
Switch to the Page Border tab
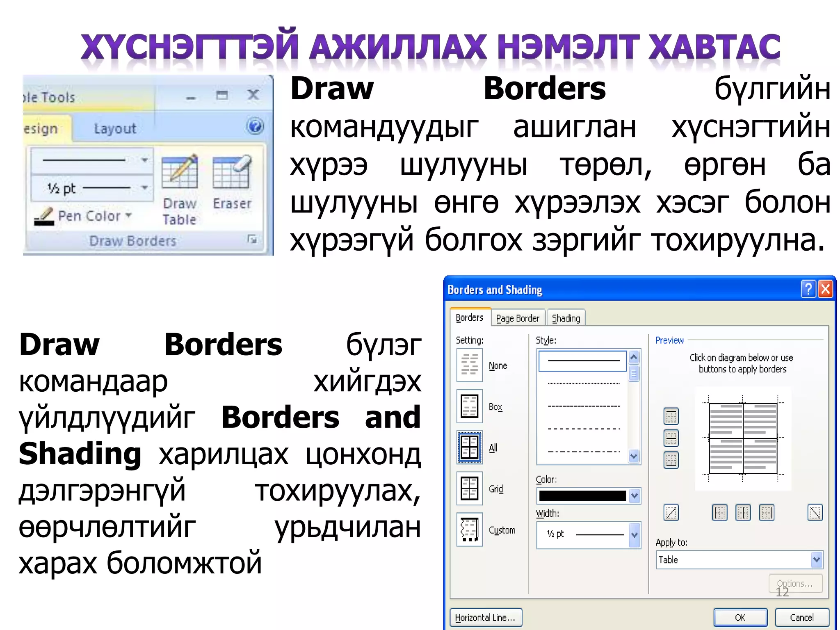coord(518,318)
